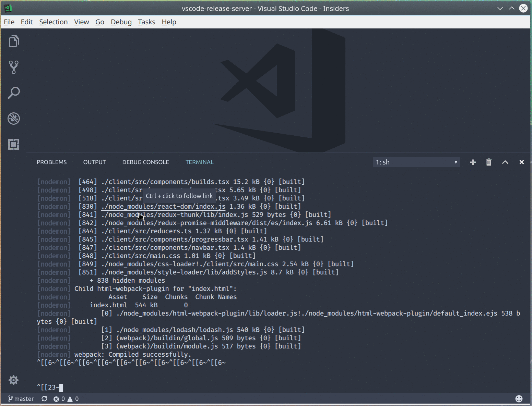Click the (webpack)/buildin/global.js path
The image size is (532, 406).
click(167, 338)
